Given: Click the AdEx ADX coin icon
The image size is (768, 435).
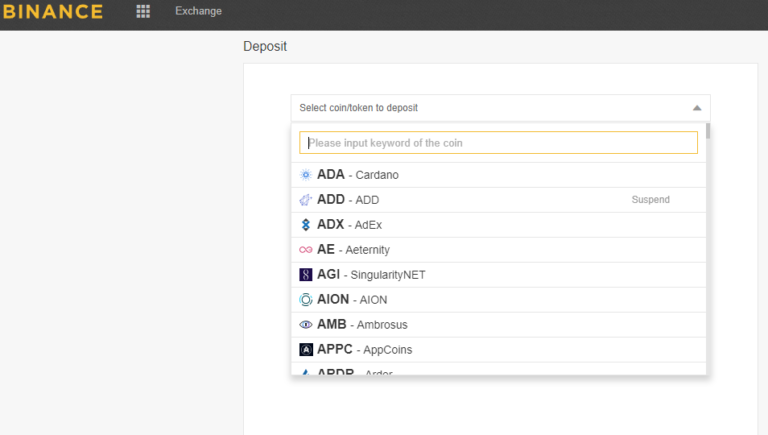Looking at the screenshot, I should [x=306, y=225].
